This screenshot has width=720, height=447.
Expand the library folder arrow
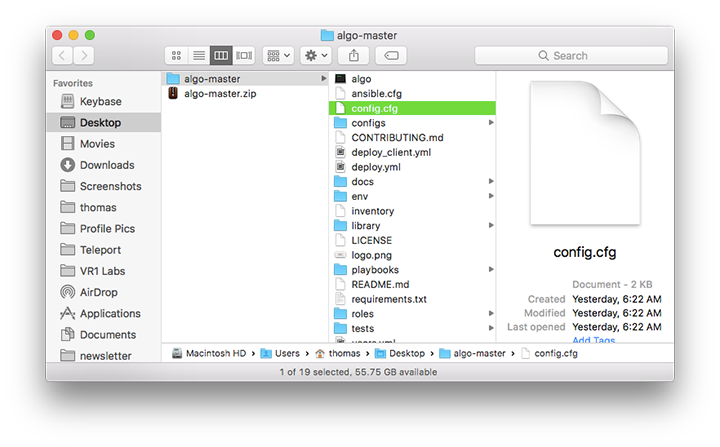(491, 226)
